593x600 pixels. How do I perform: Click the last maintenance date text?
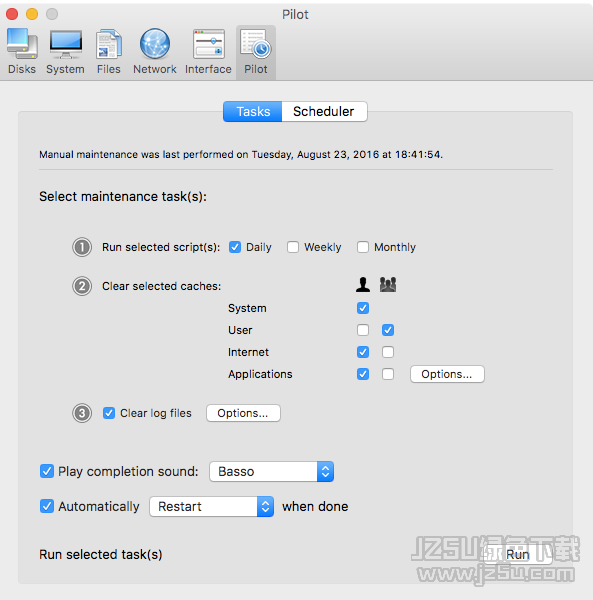(241, 155)
